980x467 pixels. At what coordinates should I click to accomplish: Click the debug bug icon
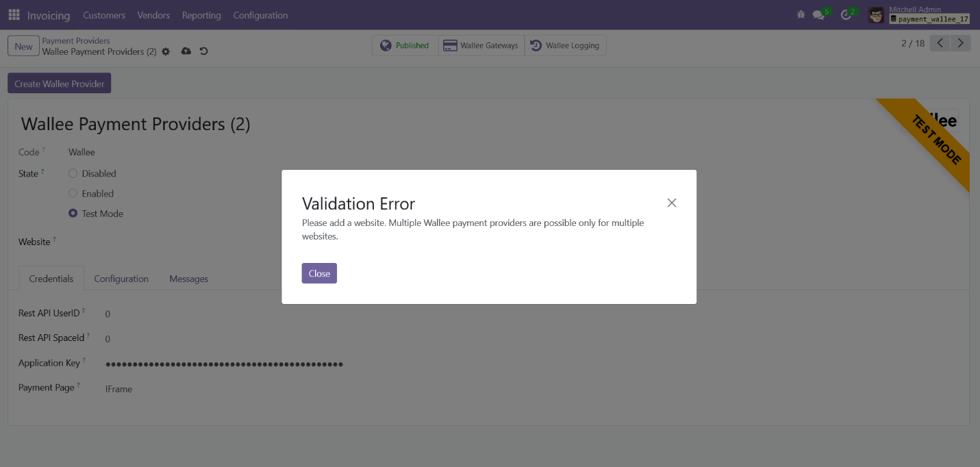coord(801,15)
